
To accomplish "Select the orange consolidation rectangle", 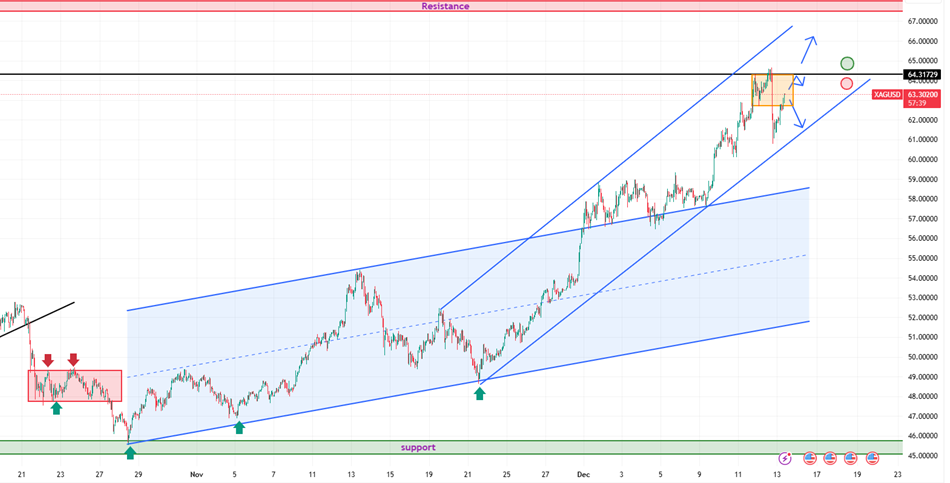I will pyautogui.click(x=772, y=90).
